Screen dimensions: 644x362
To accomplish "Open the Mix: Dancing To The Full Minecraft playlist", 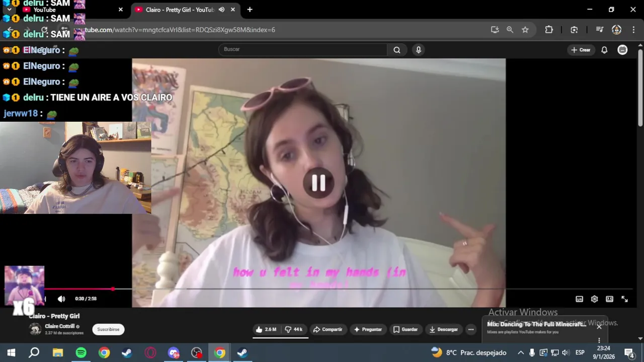I will click(x=536, y=324).
